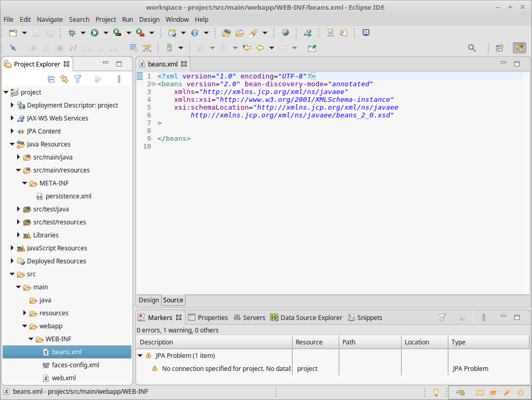Activate the Java EE perspective button

(x=520, y=47)
